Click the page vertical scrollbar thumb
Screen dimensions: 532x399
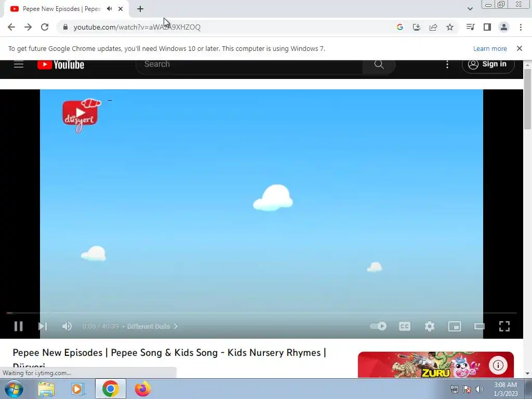click(x=527, y=99)
